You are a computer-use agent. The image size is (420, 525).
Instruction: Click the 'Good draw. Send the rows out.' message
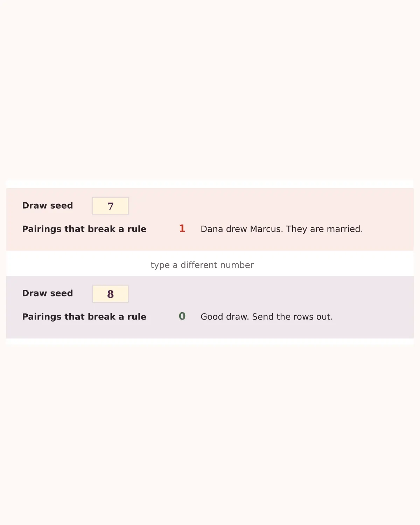click(267, 317)
